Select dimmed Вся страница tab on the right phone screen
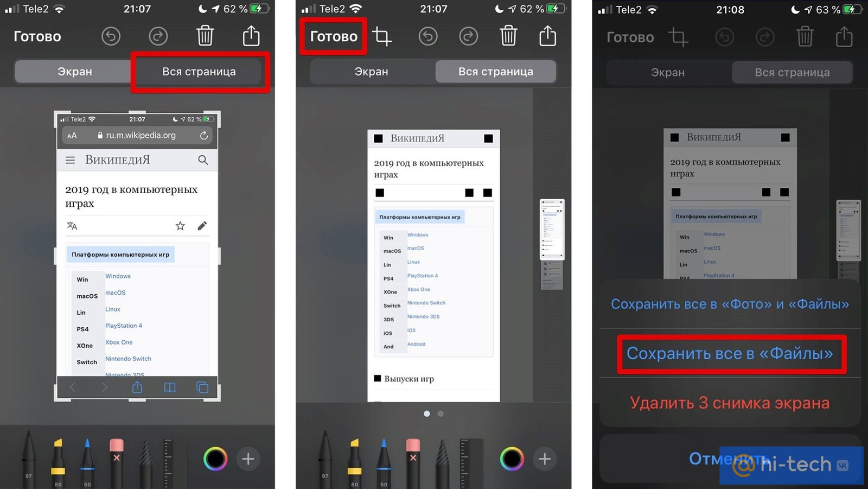Screen dimensions: 868x489 point(792,73)
